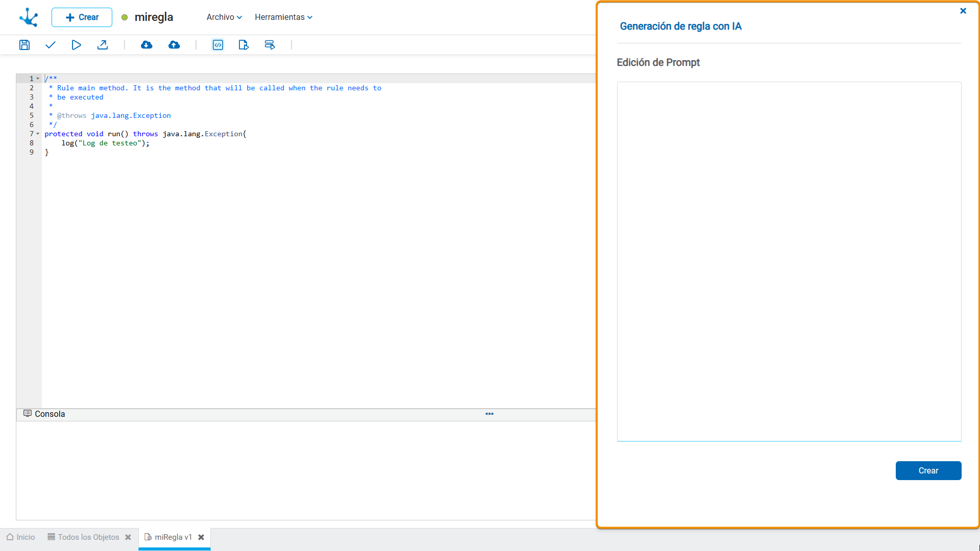Expand the miregla user menu
Image resolution: width=980 pixels, height=551 pixels.
pos(146,17)
